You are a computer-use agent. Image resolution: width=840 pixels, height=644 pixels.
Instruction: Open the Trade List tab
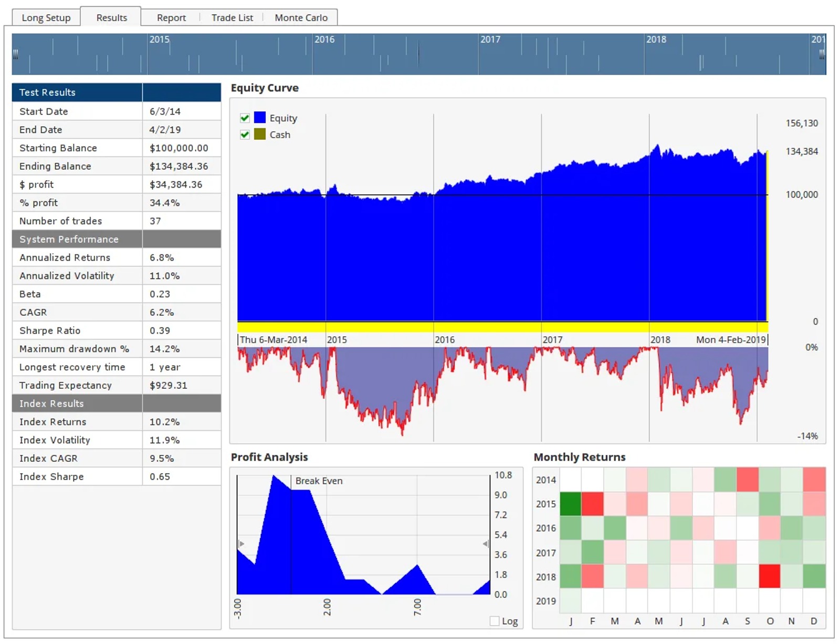(232, 17)
